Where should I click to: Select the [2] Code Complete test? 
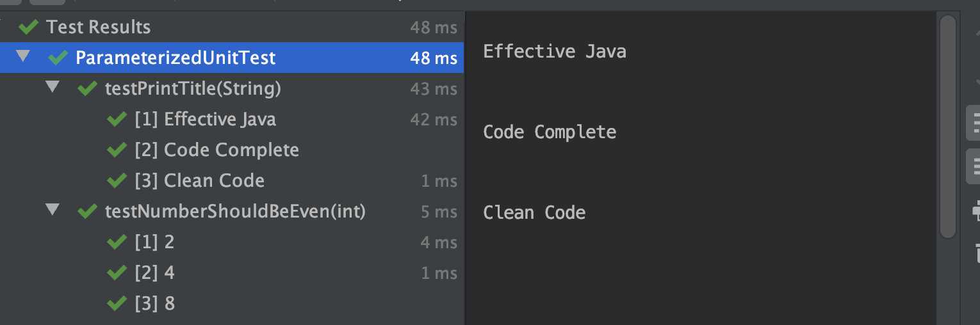(232, 150)
